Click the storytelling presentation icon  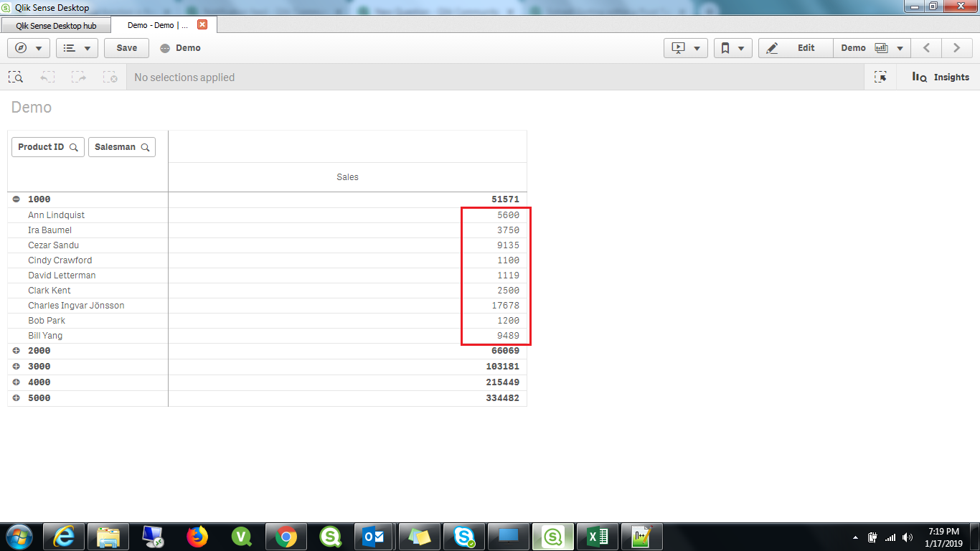click(680, 47)
